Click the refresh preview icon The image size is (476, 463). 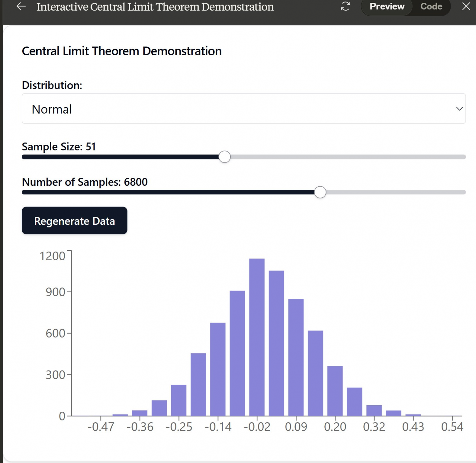tap(345, 6)
